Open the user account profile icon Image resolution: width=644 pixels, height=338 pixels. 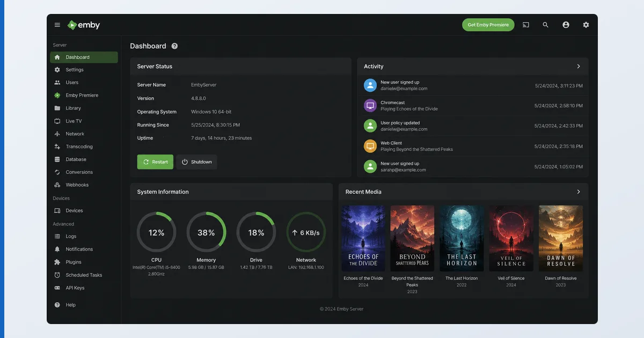click(566, 25)
